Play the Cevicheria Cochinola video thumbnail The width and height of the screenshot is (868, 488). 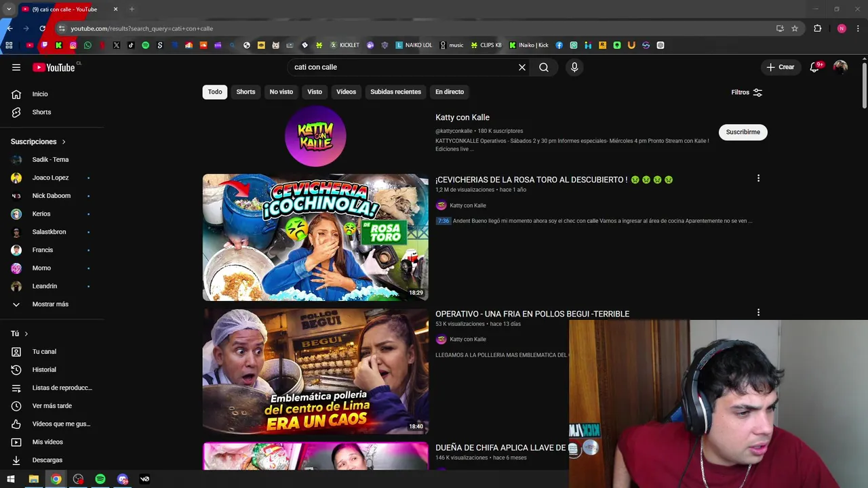point(315,237)
